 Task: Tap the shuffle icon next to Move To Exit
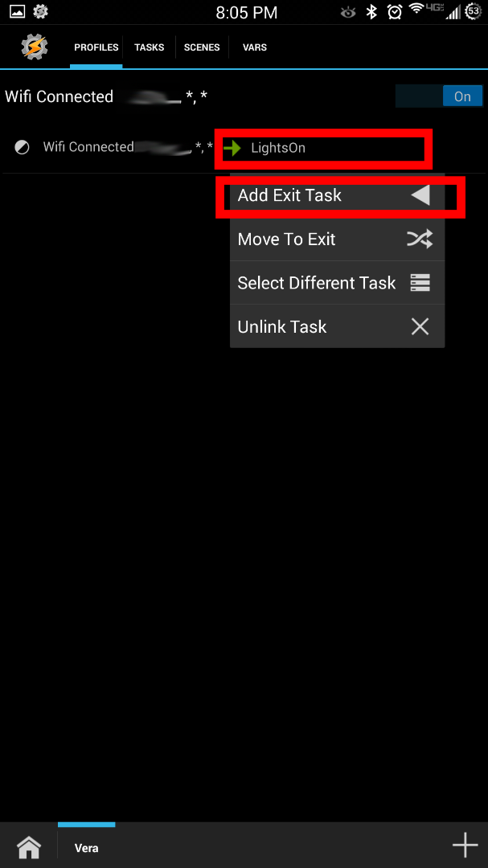(x=419, y=239)
